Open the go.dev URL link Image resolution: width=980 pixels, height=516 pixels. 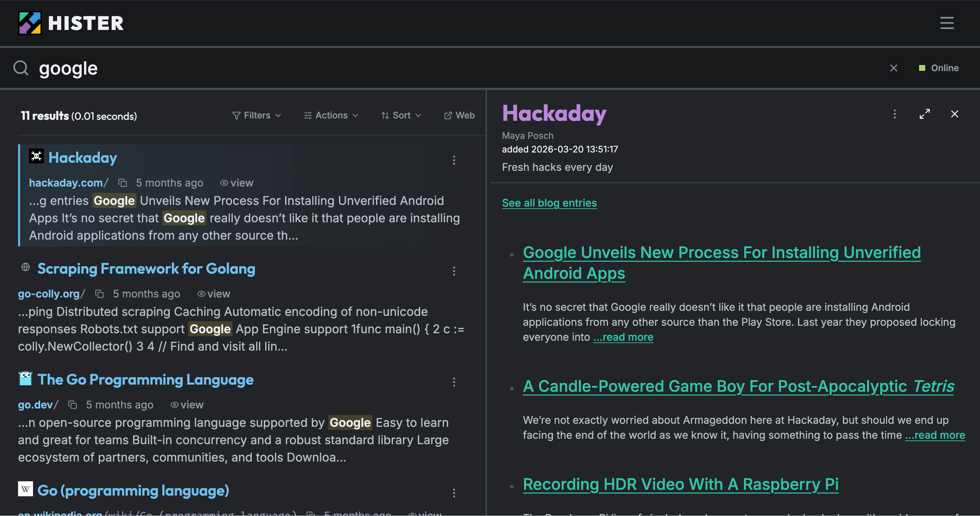(x=38, y=405)
